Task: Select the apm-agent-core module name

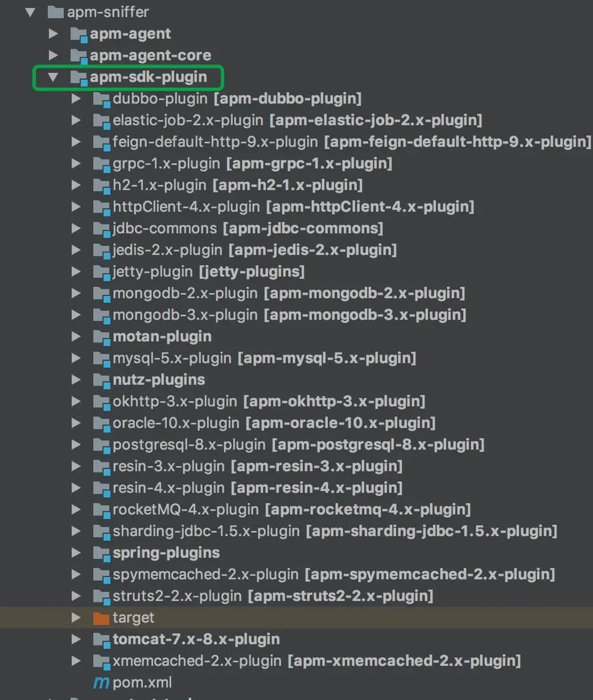Action: (x=150, y=55)
